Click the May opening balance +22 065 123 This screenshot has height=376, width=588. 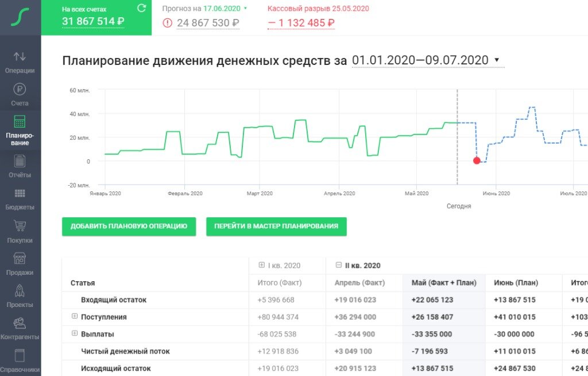(432, 300)
